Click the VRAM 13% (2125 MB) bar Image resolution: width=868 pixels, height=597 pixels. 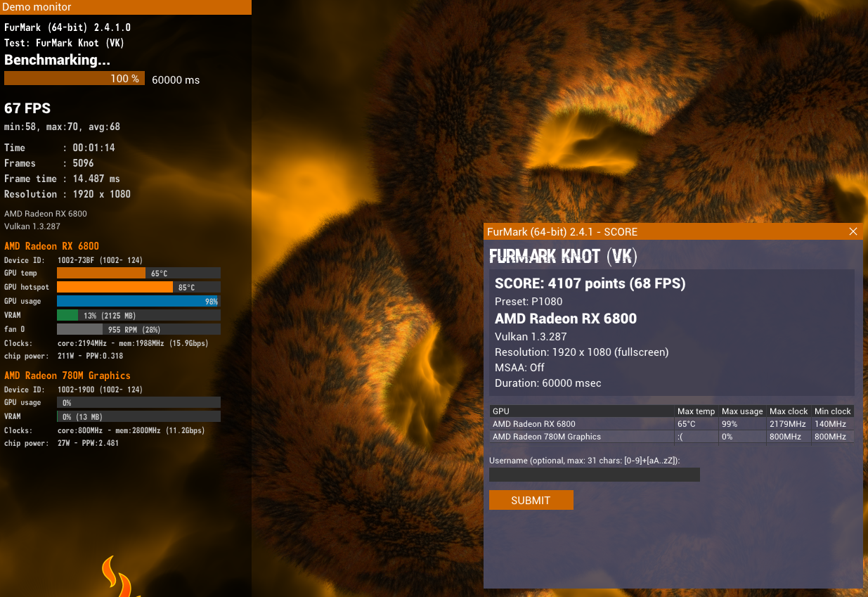click(x=138, y=315)
